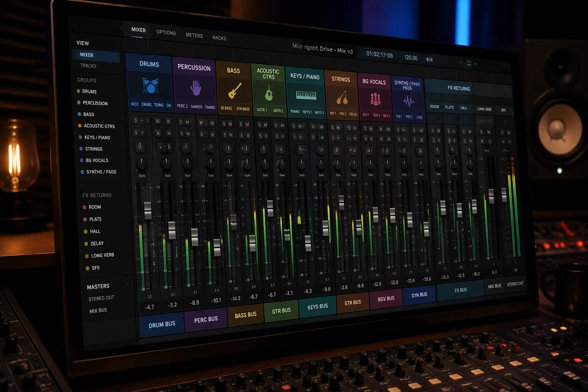Click the piano keyboard icon under KEYS / PIANO

306,95
